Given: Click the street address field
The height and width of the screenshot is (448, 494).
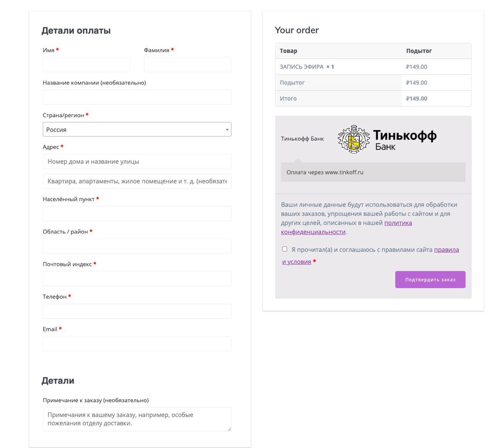Looking at the screenshot, I should pos(137,161).
